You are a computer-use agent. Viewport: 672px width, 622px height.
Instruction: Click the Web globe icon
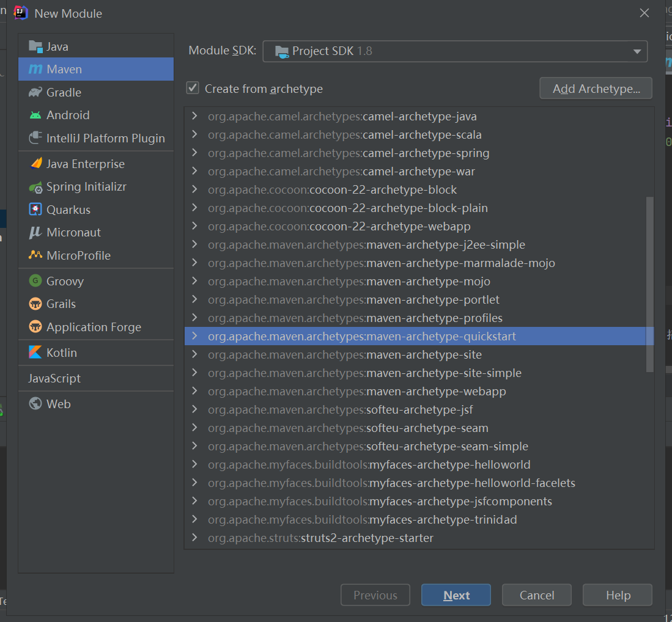click(35, 403)
